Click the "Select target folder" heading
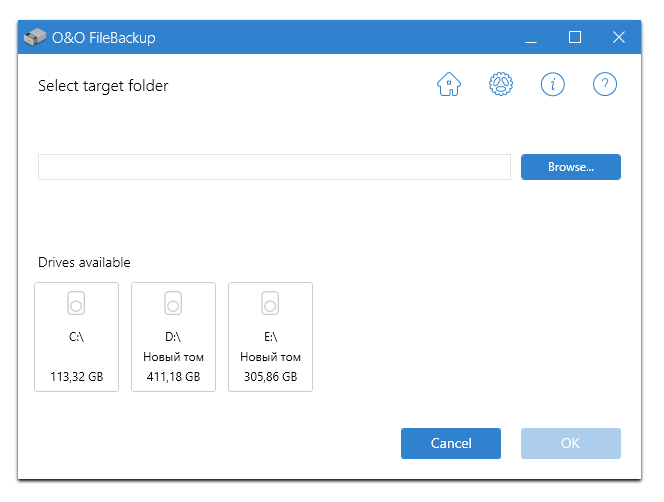 [103, 86]
